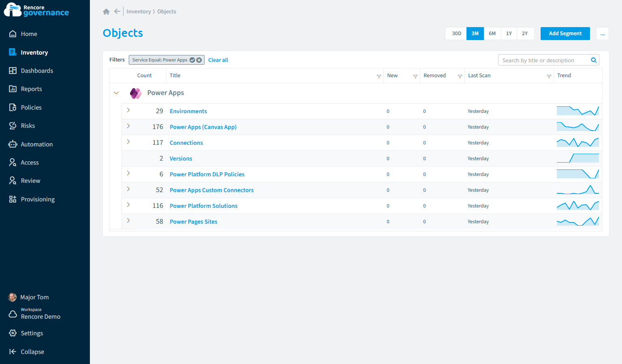Click the Rencore Demo workspace name
Image resolution: width=622 pixels, height=364 pixels.
pos(40,317)
